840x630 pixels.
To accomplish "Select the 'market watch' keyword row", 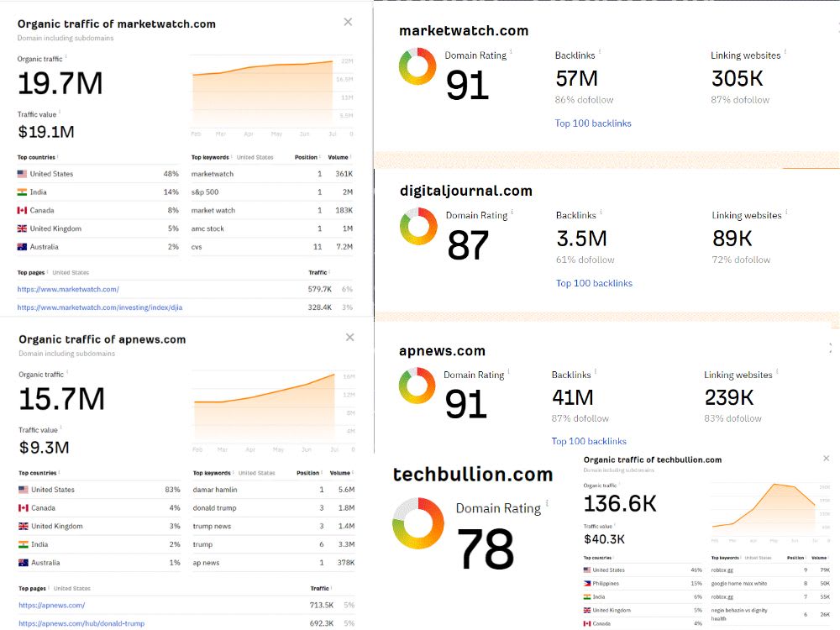I will click(272, 211).
